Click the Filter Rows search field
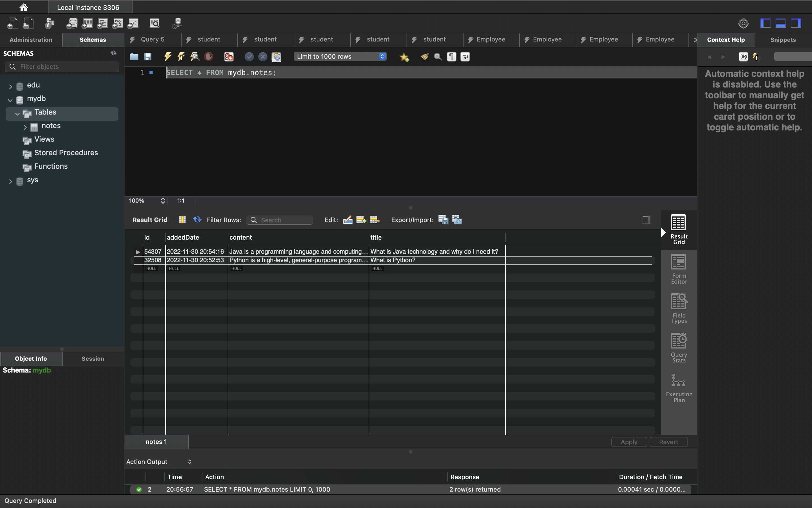Viewport: 812px width, 508px height. pyautogui.click(x=279, y=220)
